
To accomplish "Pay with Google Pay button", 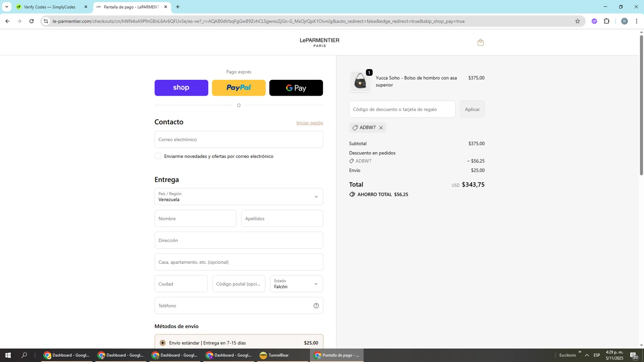I will tap(296, 88).
